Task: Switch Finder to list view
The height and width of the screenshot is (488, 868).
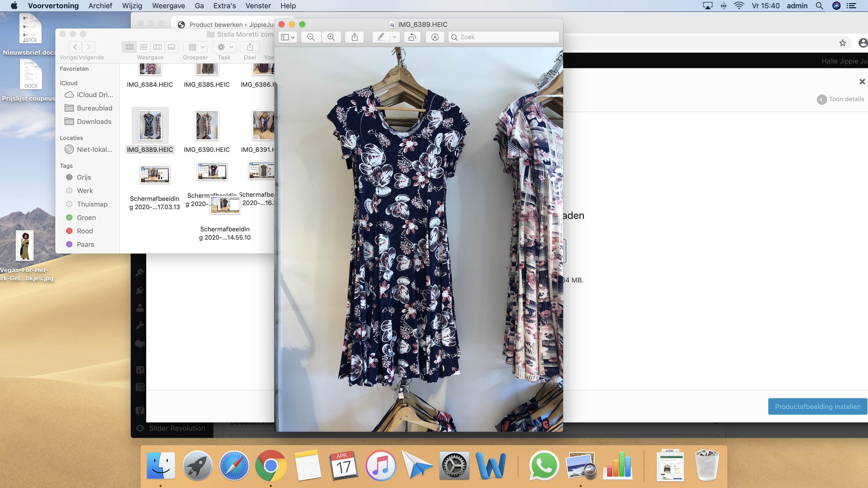Action: tap(144, 47)
